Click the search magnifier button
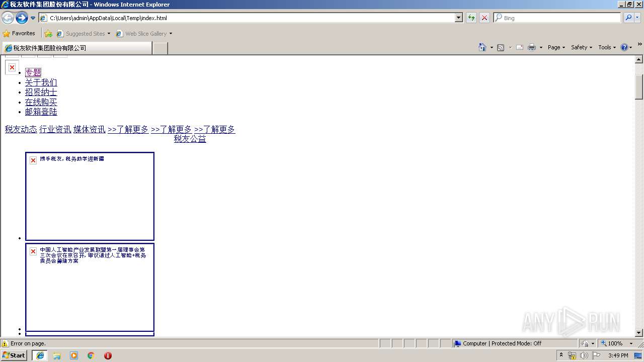The image size is (644, 362). coord(628,18)
